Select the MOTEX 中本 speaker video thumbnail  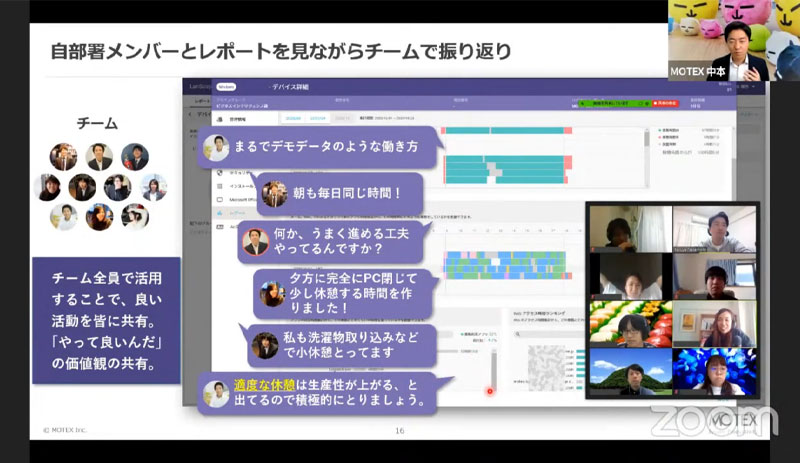734,40
